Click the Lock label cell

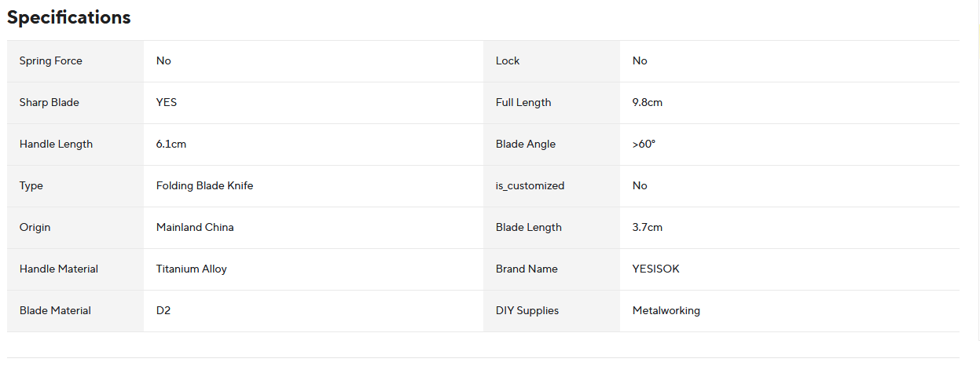[x=552, y=61]
